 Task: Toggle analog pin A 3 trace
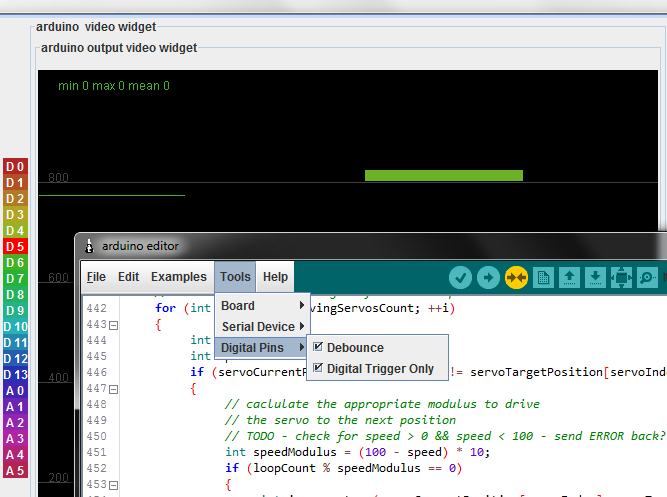pyautogui.click(x=15, y=438)
